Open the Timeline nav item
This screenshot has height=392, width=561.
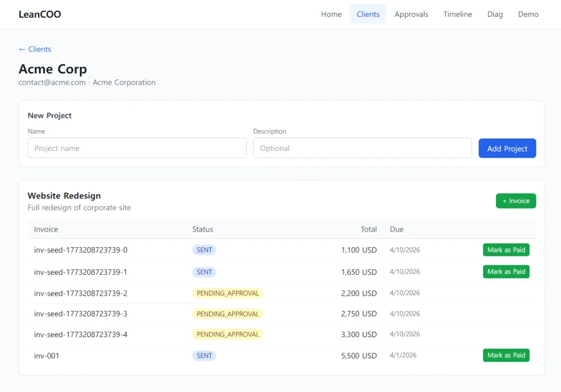tap(458, 15)
